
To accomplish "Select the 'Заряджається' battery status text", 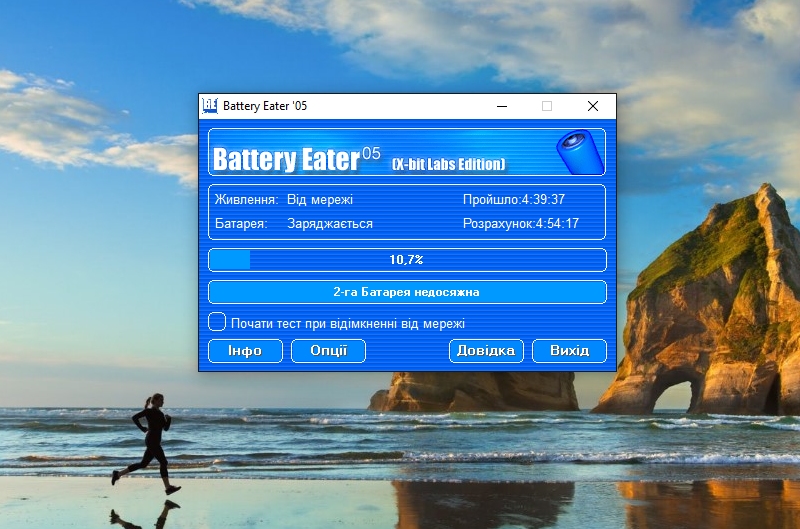I will coord(330,224).
